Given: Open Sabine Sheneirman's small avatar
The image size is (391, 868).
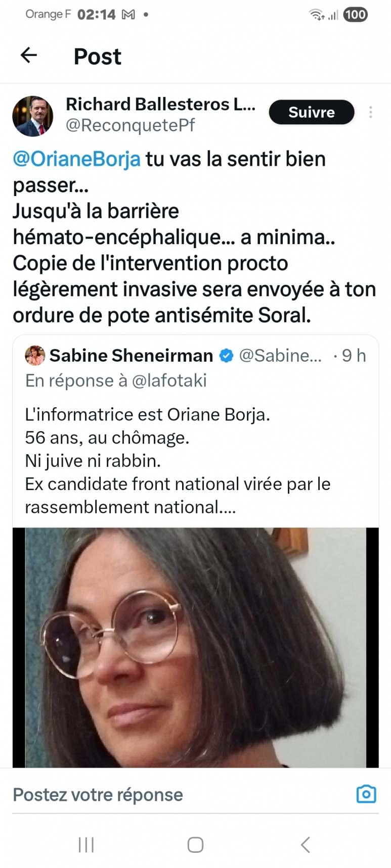Looking at the screenshot, I should tap(35, 356).
